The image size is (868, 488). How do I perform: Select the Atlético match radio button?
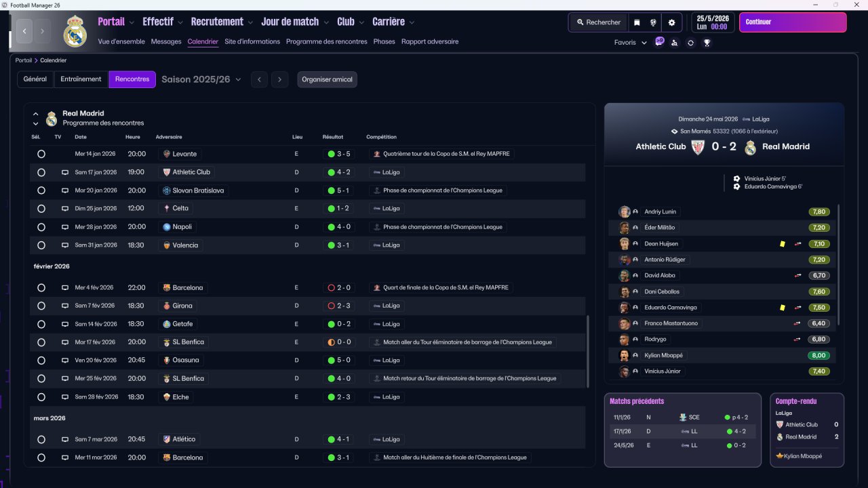point(41,439)
